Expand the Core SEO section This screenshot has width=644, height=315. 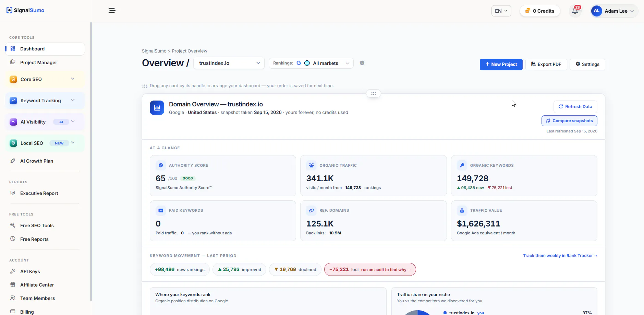click(45, 79)
